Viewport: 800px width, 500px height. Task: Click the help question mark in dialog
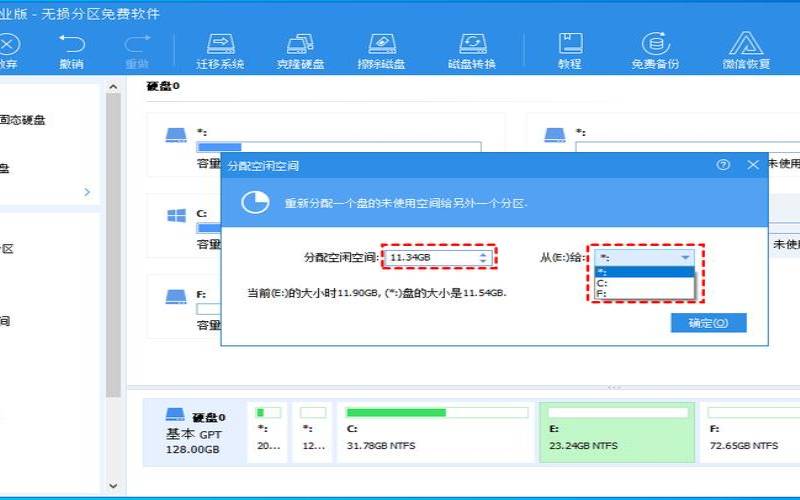pos(723,165)
